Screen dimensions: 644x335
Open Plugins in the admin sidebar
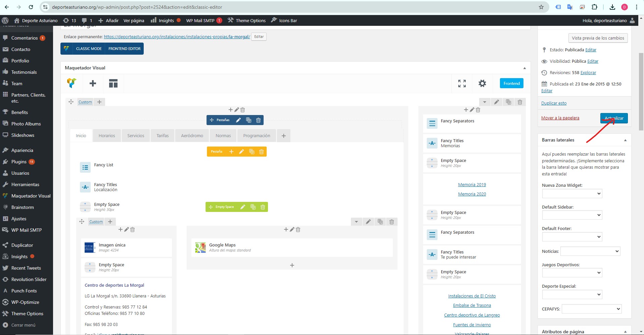click(x=19, y=162)
